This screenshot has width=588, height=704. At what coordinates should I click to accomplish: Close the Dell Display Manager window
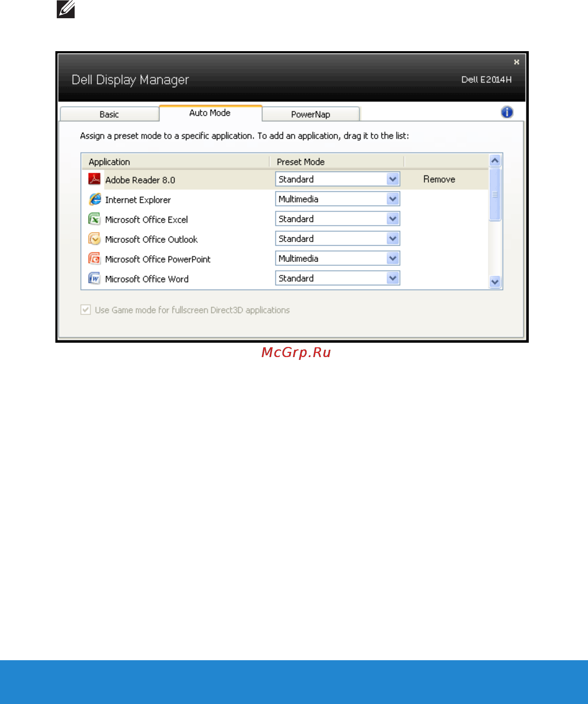point(517,62)
